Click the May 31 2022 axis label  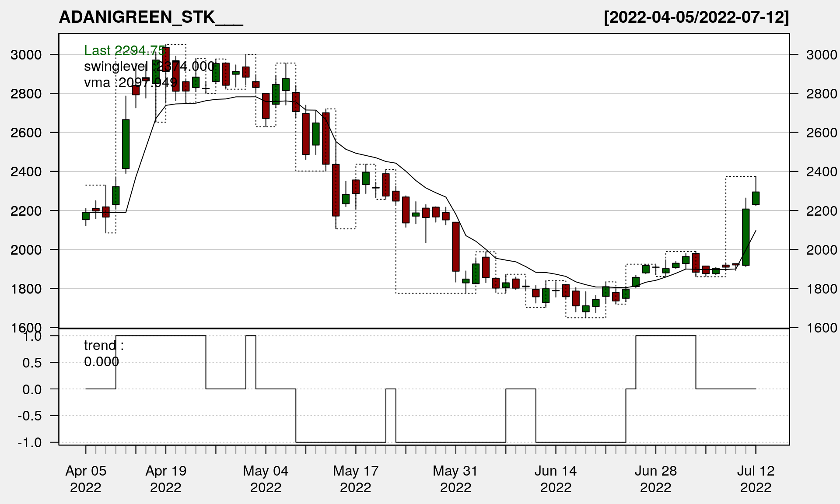point(455,479)
